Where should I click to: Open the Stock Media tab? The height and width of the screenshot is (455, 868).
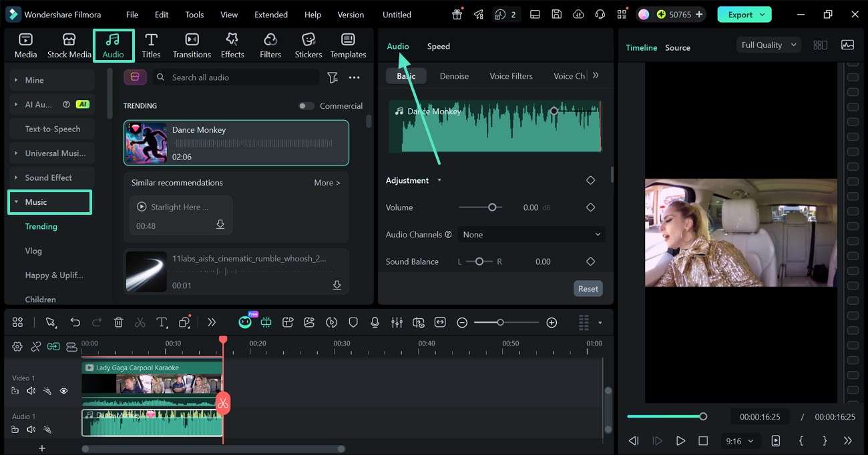[x=69, y=46]
